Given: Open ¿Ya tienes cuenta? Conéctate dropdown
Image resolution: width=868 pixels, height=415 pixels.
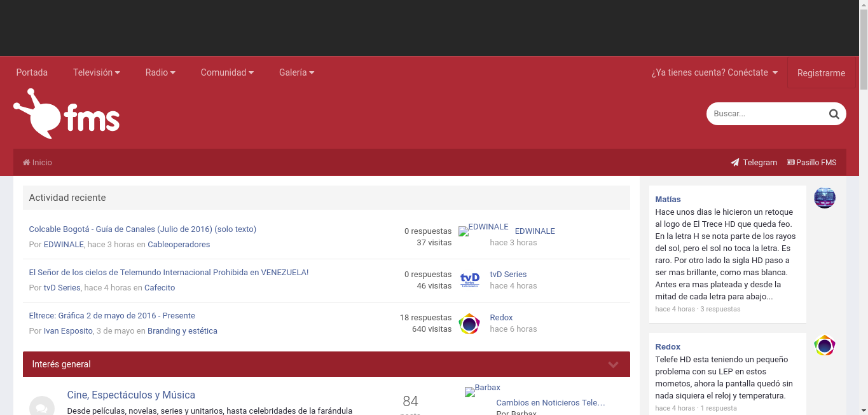Looking at the screenshot, I should click(715, 72).
